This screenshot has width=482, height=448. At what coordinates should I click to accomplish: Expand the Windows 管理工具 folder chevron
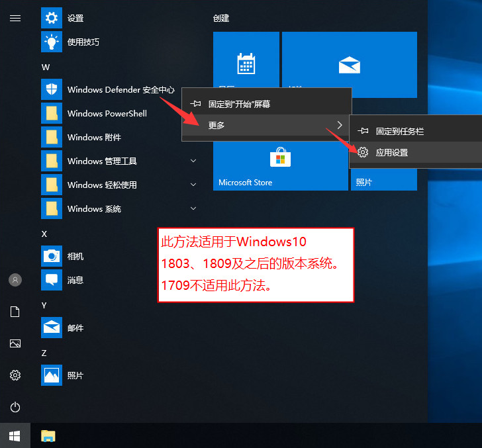pos(193,161)
